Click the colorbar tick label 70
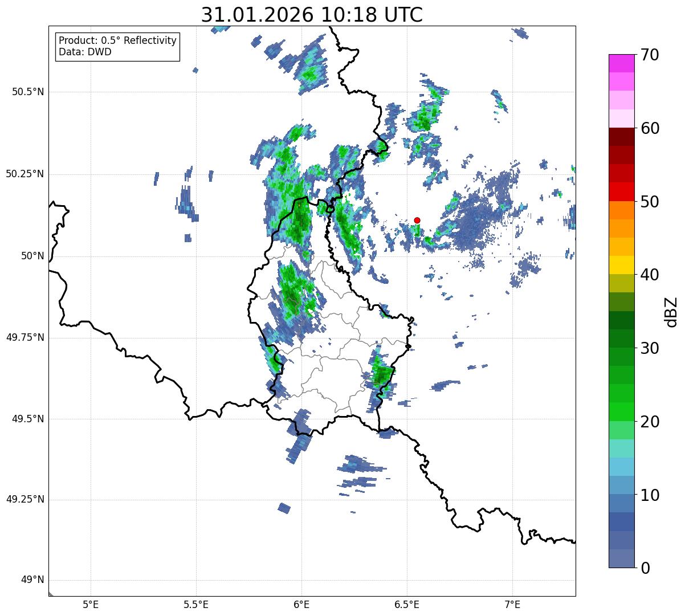685x616 pixels. (650, 55)
